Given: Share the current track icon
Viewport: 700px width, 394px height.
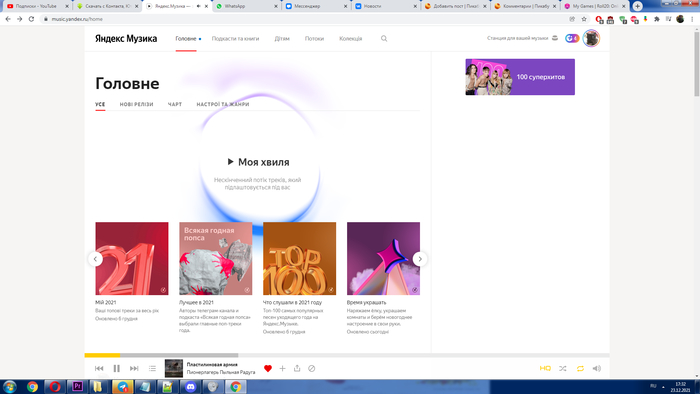Looking at the screenshot, I should (297, 368).
